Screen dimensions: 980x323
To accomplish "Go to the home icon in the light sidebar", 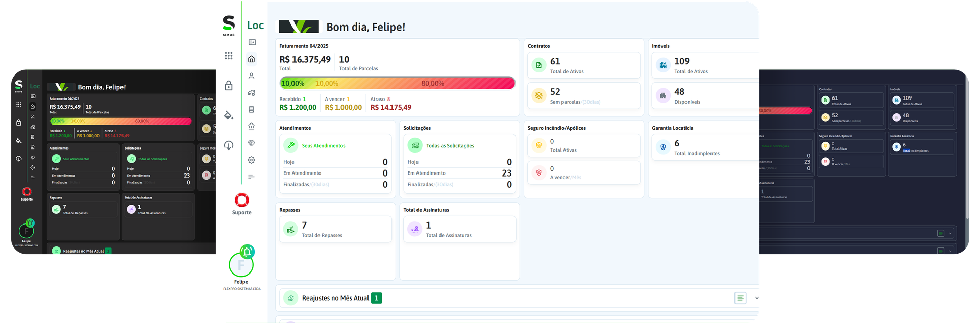I will (252, 59).
